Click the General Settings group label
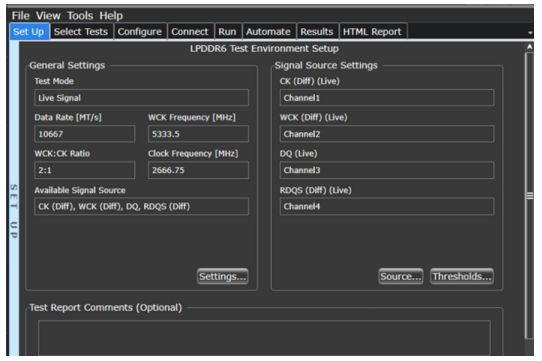The width and height of the screenshot is (542, 361). [67, 65]
